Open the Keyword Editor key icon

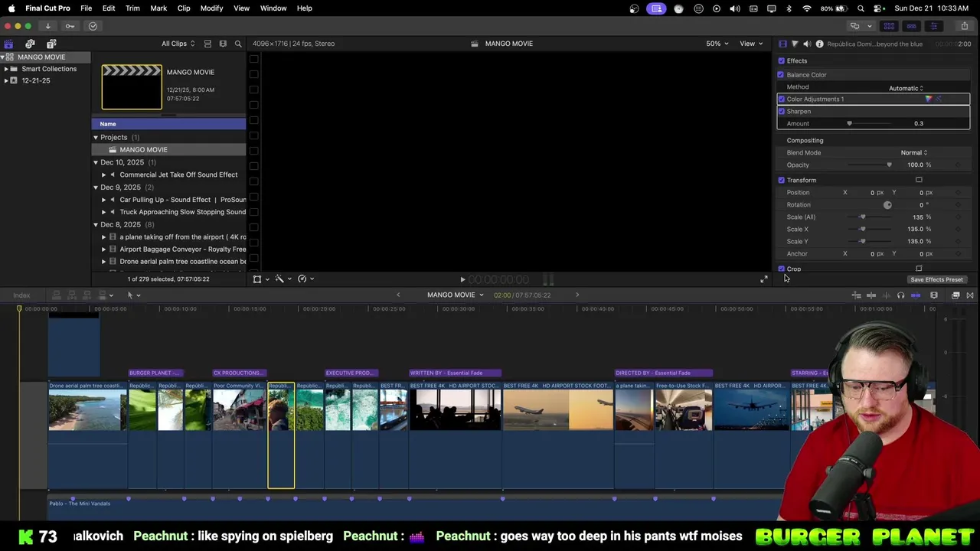70,26
